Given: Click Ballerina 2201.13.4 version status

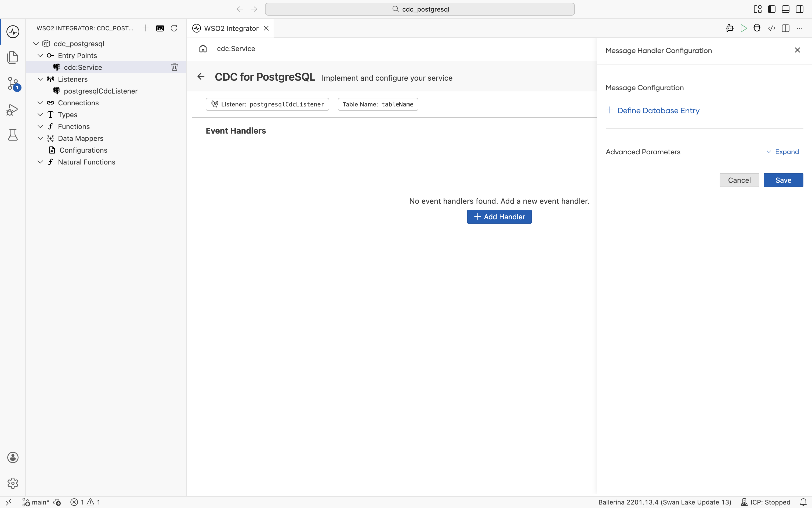Looking at the screenshot, I should (665, 502).
